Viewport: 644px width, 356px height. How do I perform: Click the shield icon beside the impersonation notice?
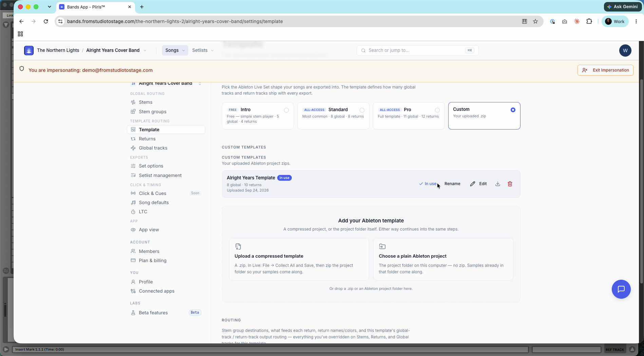22,69
